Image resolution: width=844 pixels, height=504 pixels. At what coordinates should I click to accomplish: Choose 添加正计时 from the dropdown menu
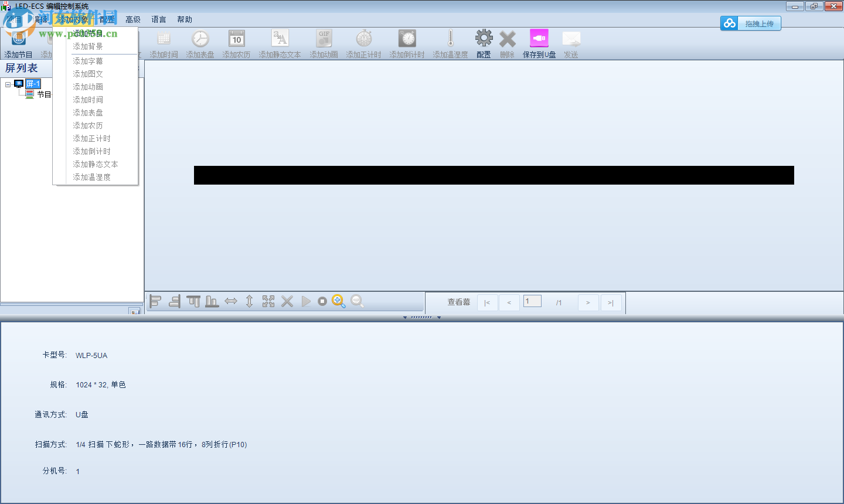tap(96, 138)
